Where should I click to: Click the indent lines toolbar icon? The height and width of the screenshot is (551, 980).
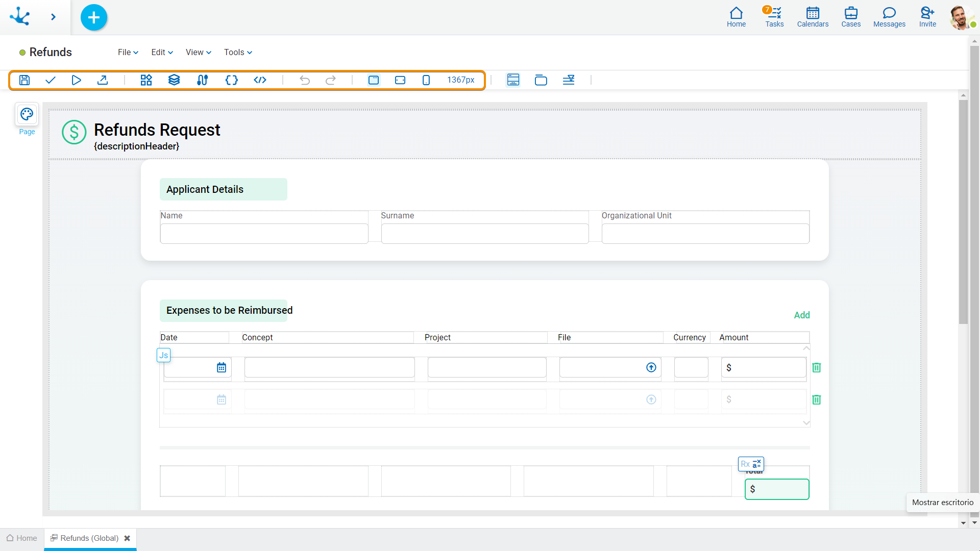[569, 80]
